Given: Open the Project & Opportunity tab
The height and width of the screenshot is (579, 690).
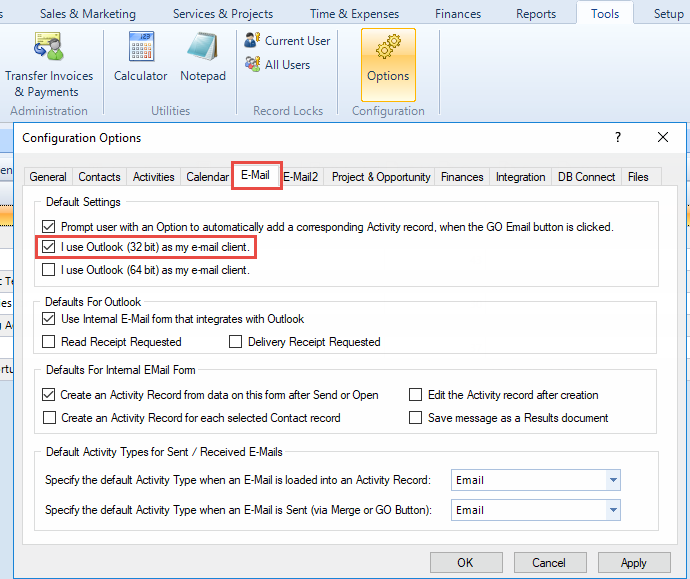Looking at the screenshot, I should click(381, 177).
